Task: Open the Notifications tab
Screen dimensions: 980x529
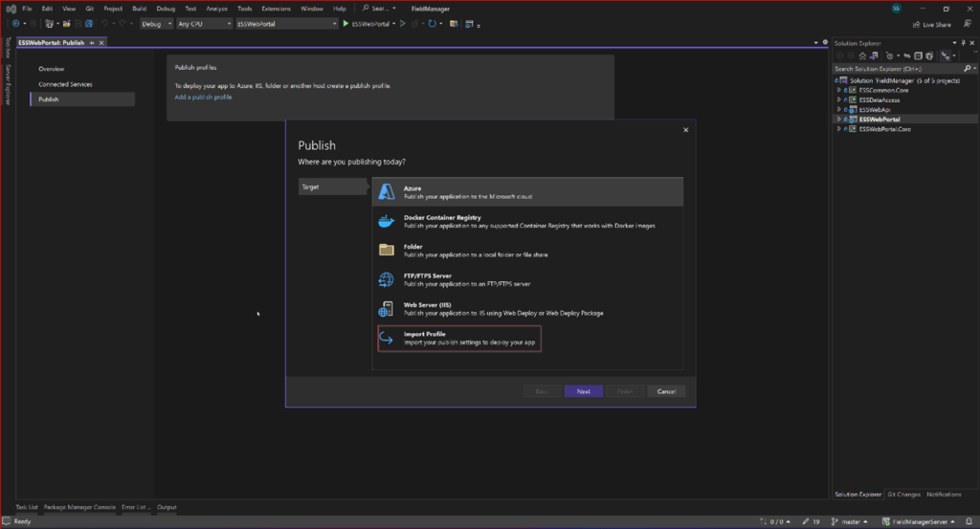Action: 944,494
